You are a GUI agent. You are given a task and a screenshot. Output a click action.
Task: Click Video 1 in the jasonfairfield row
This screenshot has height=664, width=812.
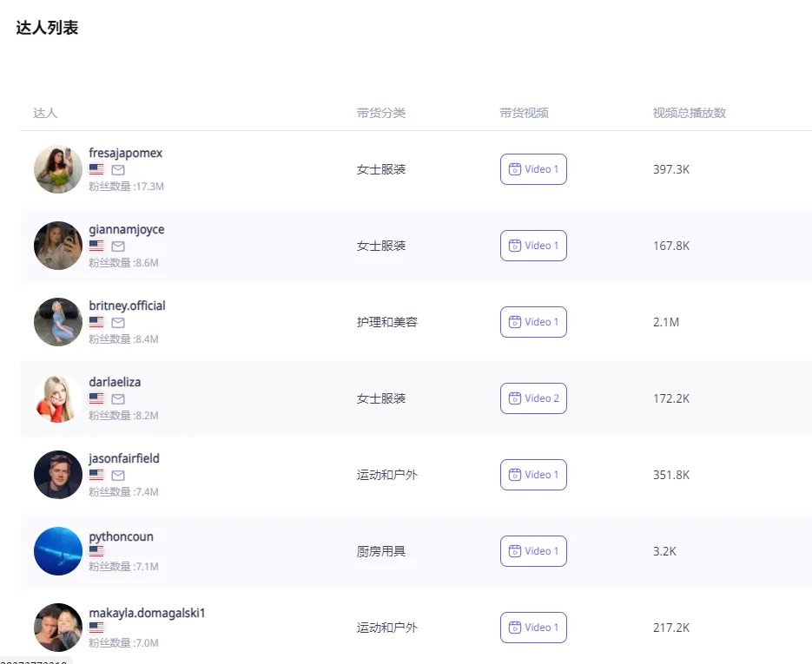click(x=533, y=475)
